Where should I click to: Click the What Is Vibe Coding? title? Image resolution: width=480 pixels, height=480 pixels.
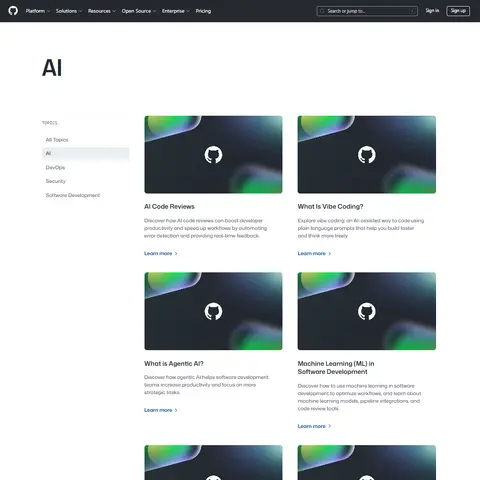[x=330, y=207]
